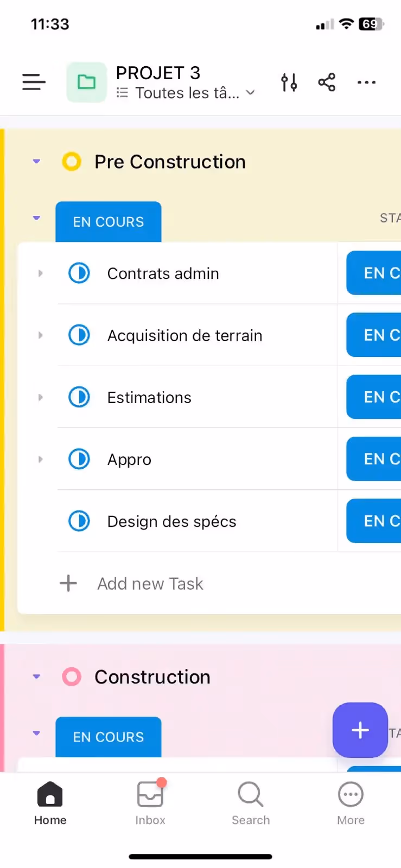Open the sidebar hamburger menu
401x868 pixels.
34,82
